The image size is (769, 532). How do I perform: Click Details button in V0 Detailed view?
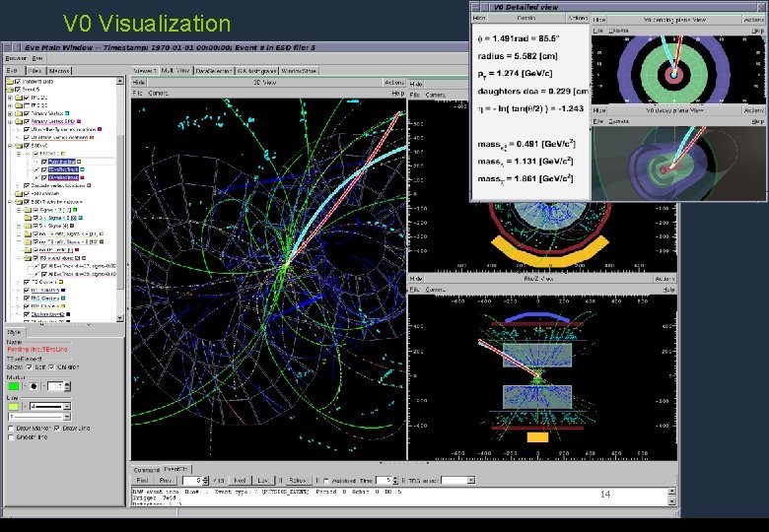coord(526,18)
